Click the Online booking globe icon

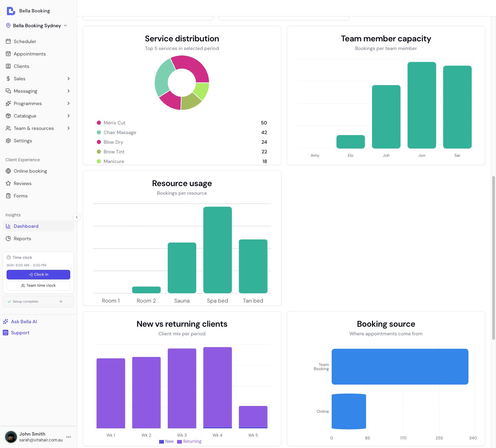[x=8, y=171]
